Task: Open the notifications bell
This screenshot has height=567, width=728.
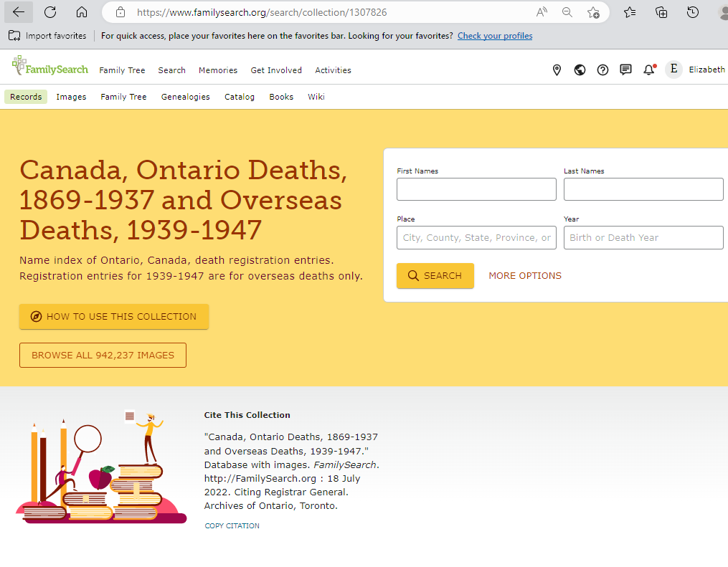Action: (649, 70)
